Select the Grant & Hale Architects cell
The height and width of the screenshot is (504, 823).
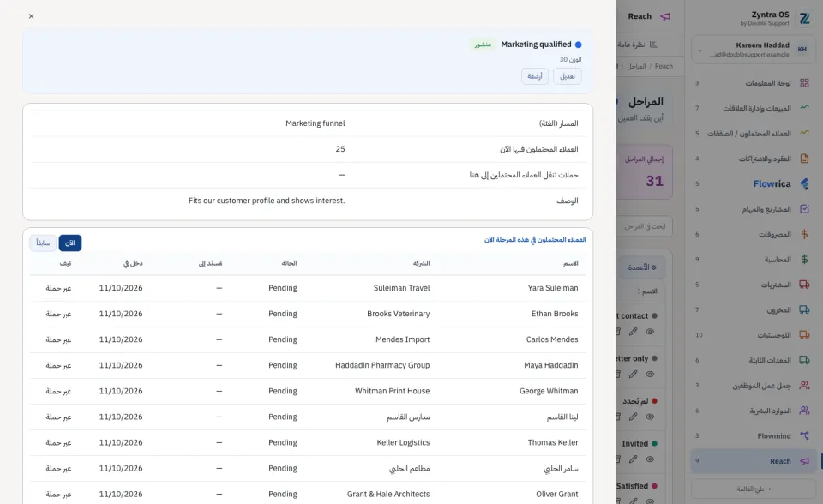tap(388, 494)
